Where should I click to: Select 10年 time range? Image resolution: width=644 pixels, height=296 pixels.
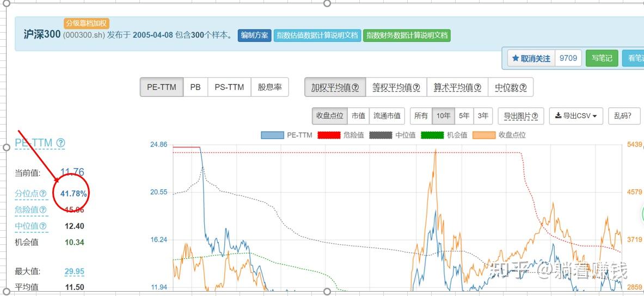[x=443, y=116]
